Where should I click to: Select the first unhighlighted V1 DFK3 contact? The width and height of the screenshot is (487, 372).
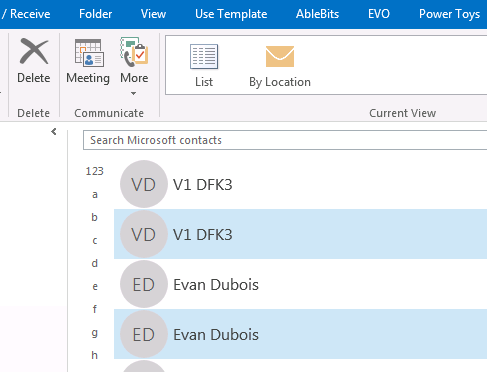point(300,184)
